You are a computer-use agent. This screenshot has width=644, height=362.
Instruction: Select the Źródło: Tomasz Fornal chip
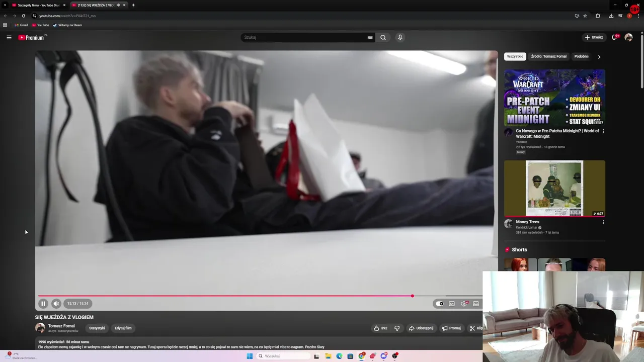pos(548,56)
